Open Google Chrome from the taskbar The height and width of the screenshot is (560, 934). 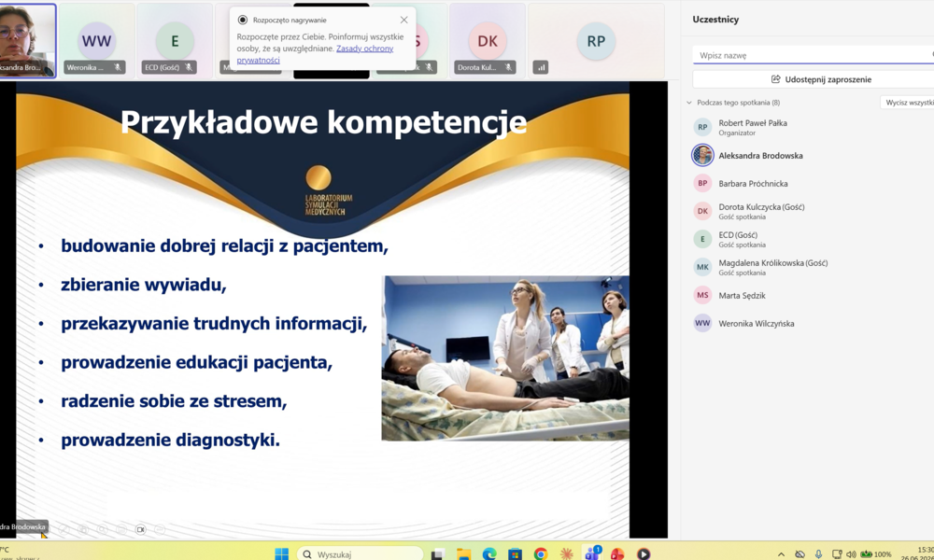[540, 554]
